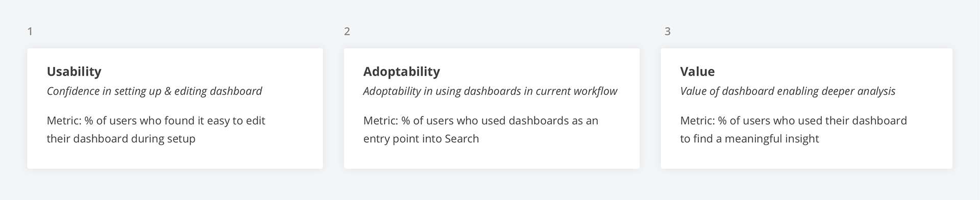Click the Usability metric line starting 'Metric: % of users who found'

point(156,121)
